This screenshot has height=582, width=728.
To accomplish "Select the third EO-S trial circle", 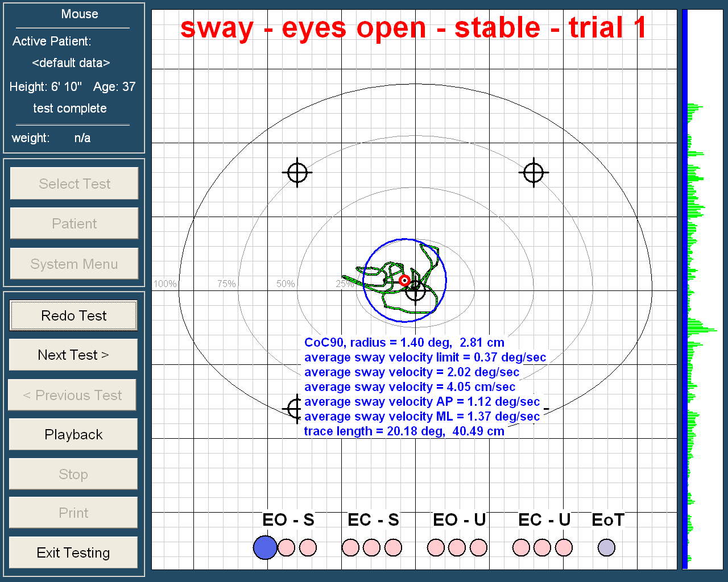I will pyautogui.click(x=308, y=547).
